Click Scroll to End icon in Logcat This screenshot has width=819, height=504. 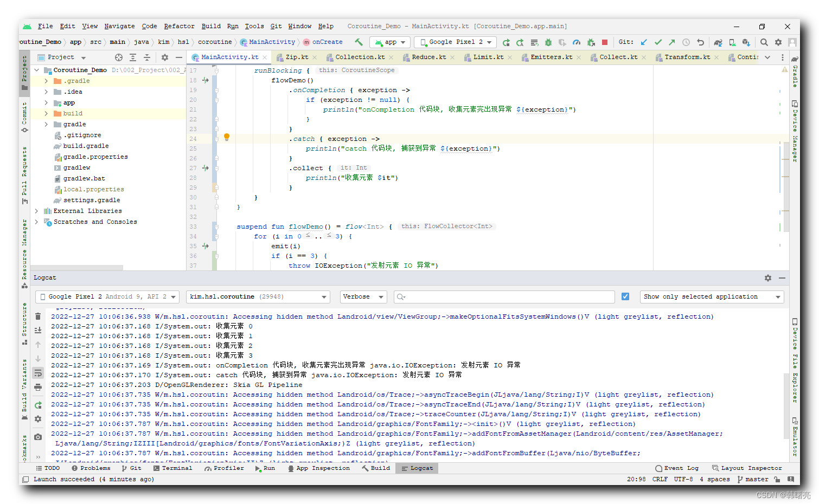pos(38,330)
